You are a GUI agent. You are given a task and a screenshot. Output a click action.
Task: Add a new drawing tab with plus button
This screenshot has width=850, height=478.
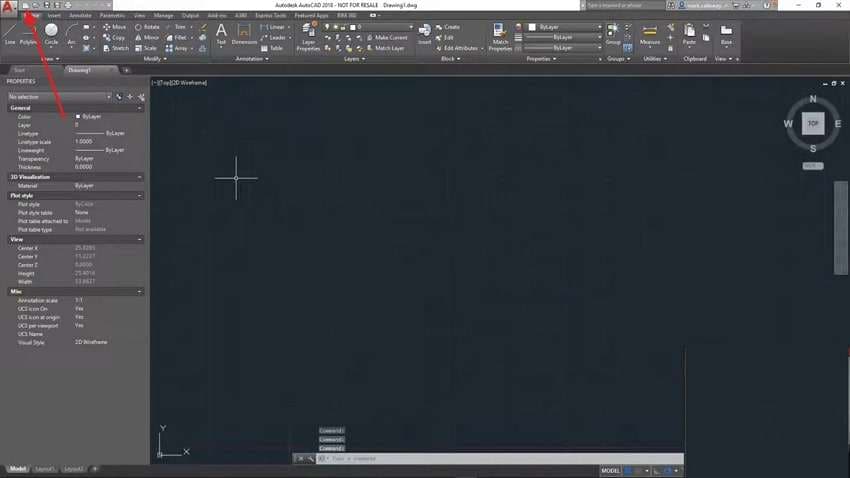pyautogui.click(x=126, y=70)
